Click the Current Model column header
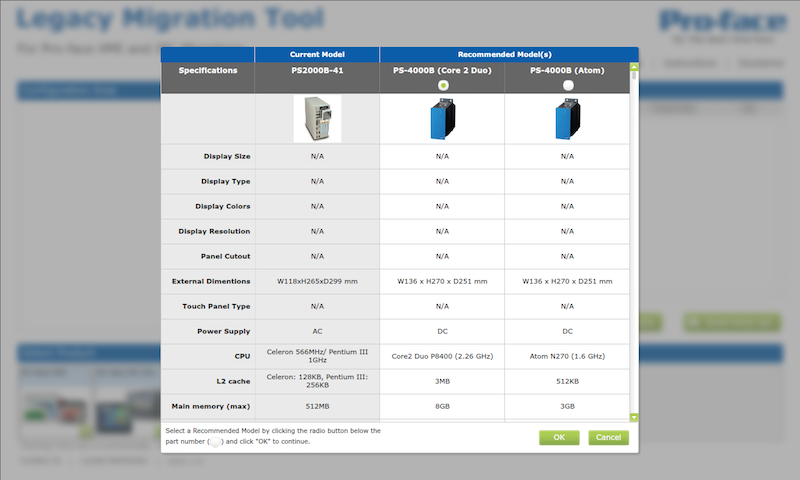 pyautogui.click(x=317, y=55)
